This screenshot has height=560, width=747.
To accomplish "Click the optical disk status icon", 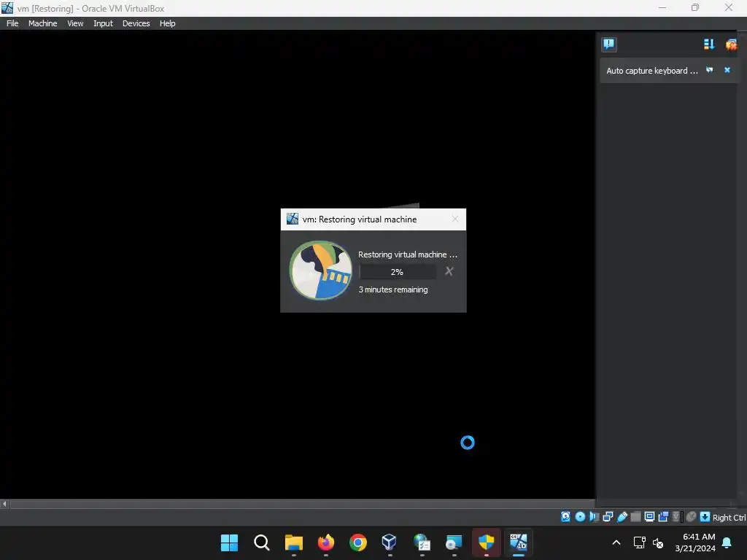I will coord(580,517).
